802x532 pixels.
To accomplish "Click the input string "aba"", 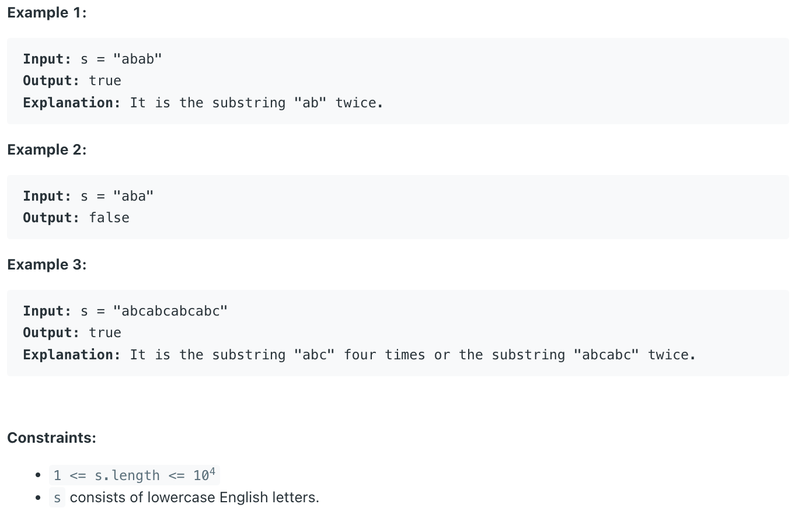I will [x=134, y=196].
